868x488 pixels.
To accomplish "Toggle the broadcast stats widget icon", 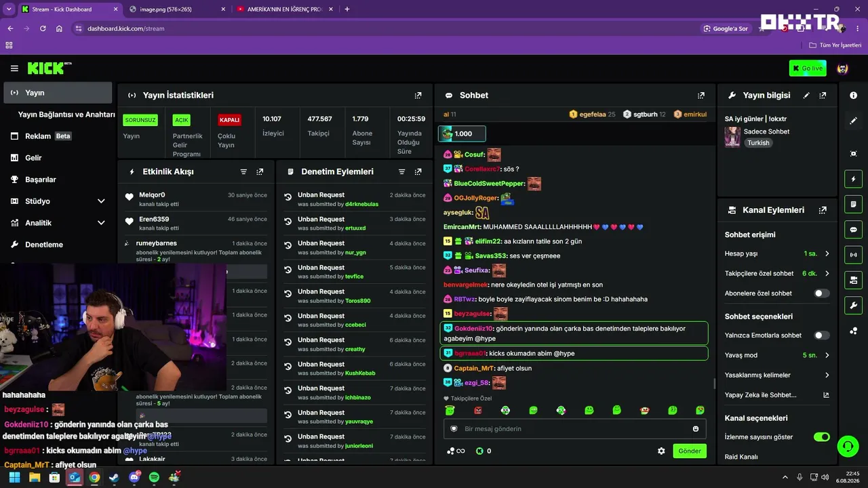I will 853,255.
